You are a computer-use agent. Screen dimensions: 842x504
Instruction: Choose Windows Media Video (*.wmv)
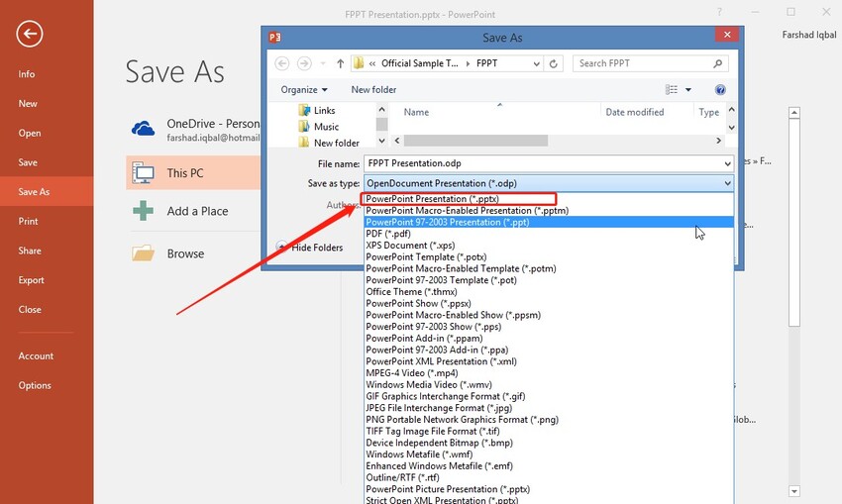(548, 385)
